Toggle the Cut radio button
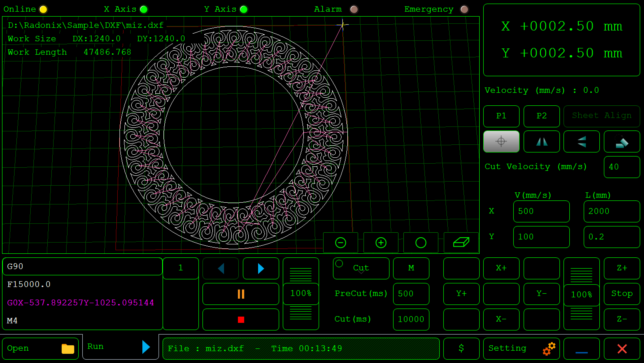This screenshot has height=363, width=644. tap(339, 263)
